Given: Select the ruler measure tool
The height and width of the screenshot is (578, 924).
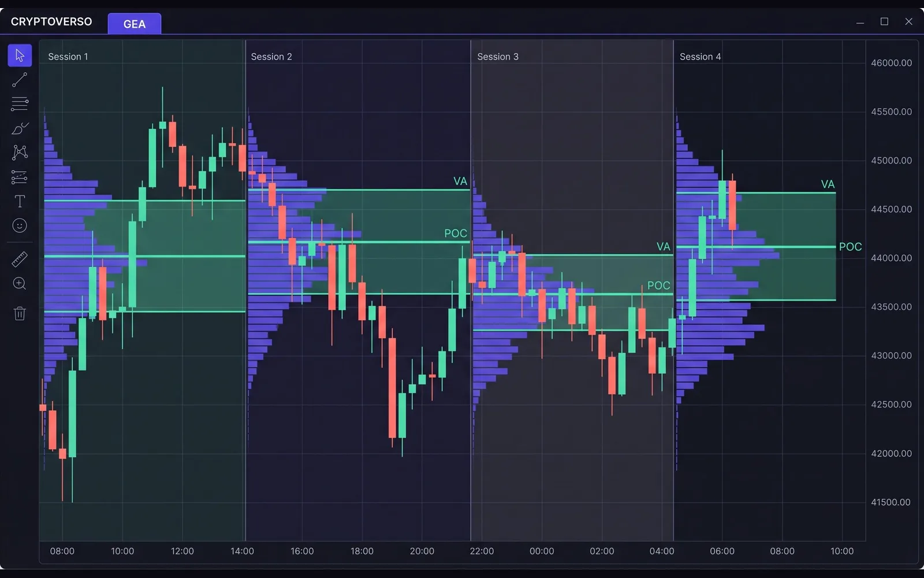Looking at the screenshot, I should click(20, 259).
